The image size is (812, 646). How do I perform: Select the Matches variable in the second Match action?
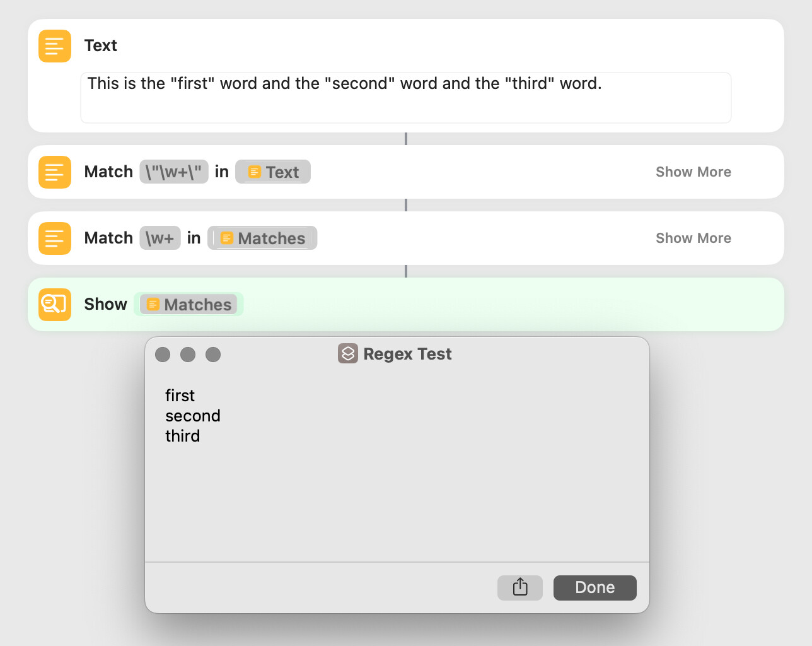coord(262,238)
